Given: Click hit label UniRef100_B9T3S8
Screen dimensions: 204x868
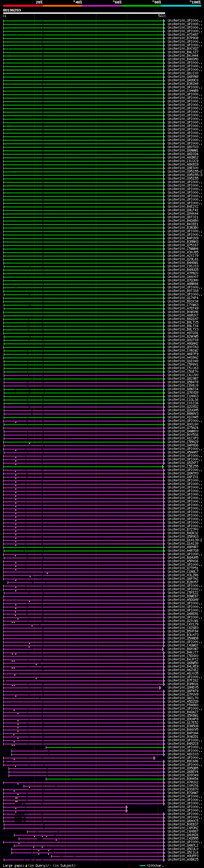Looking at the screenshot, I should (x=183, y=291).
